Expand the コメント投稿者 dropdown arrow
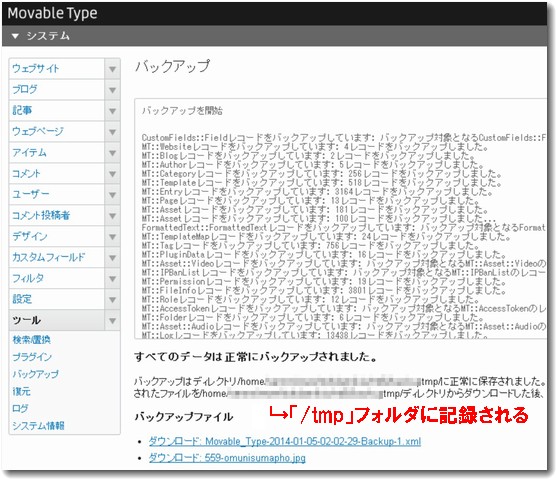 tap(112, 216)
